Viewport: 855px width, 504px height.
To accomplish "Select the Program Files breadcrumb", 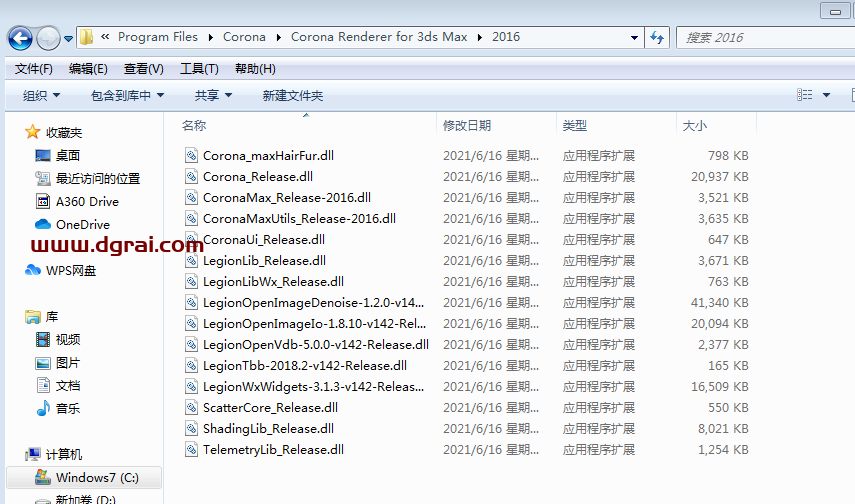I will tap(158, 37).
